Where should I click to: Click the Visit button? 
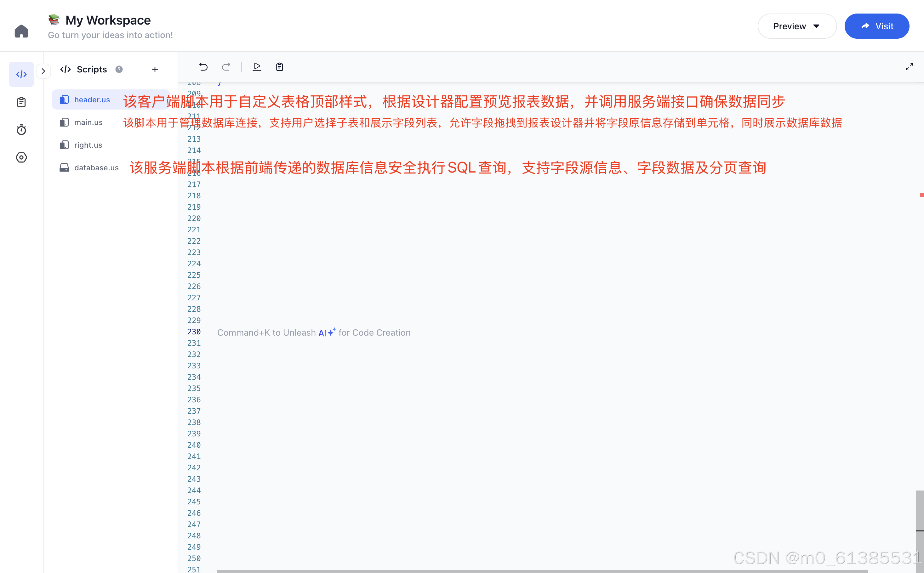(x=877, y=26)
